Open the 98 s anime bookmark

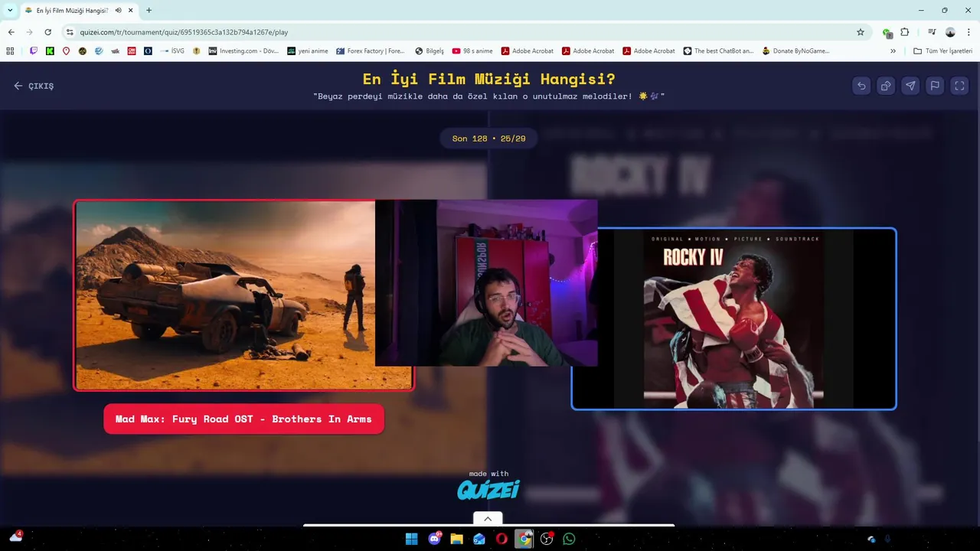(x=472, y=51)
